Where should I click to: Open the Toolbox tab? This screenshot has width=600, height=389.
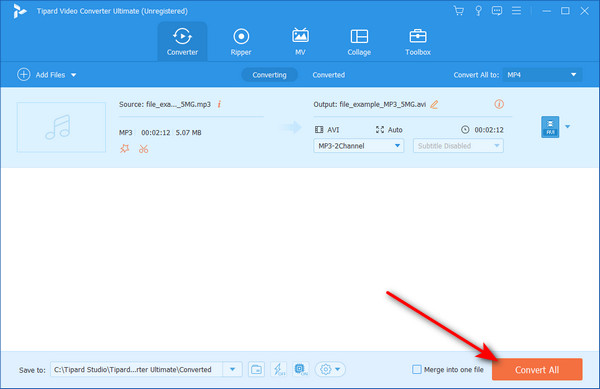418,42
